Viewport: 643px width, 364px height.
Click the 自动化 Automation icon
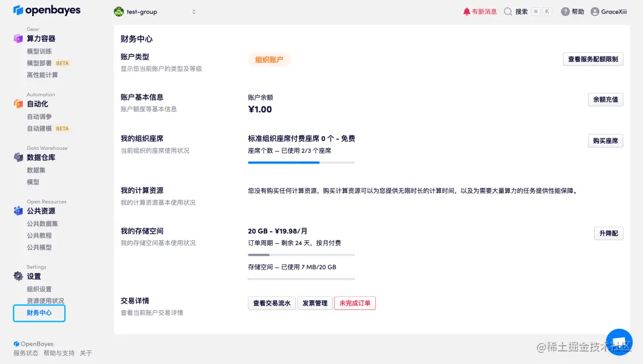click(18, 104)
